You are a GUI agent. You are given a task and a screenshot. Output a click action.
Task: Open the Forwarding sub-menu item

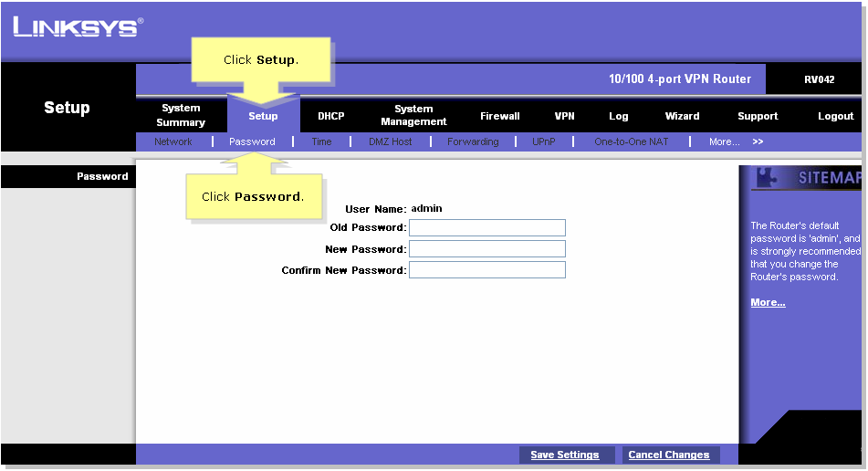coord(473,141)
